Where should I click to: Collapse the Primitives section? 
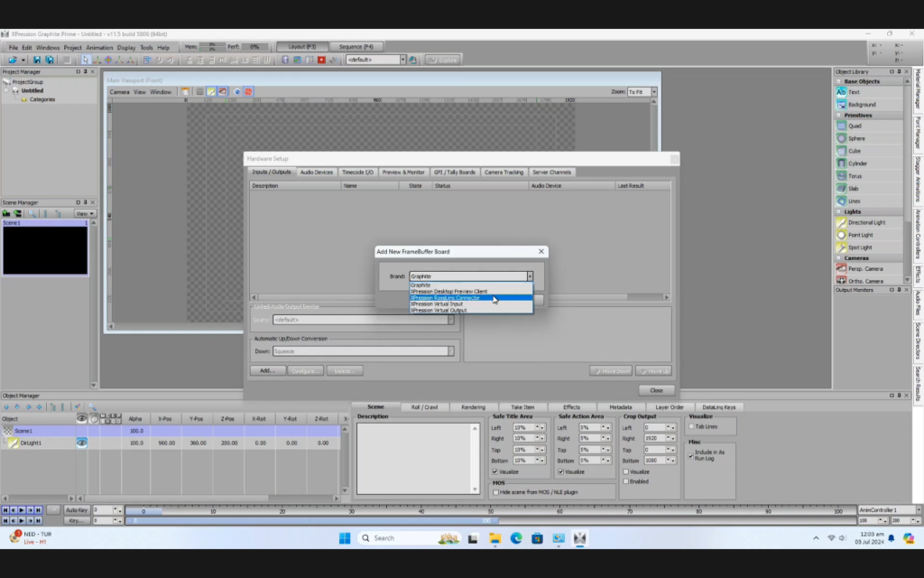[838, 115]
